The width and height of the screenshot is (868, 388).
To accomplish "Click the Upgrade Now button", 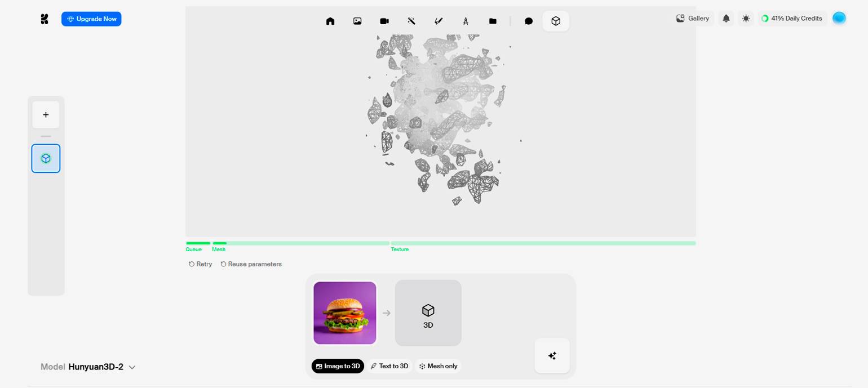I will pos(91,19).
